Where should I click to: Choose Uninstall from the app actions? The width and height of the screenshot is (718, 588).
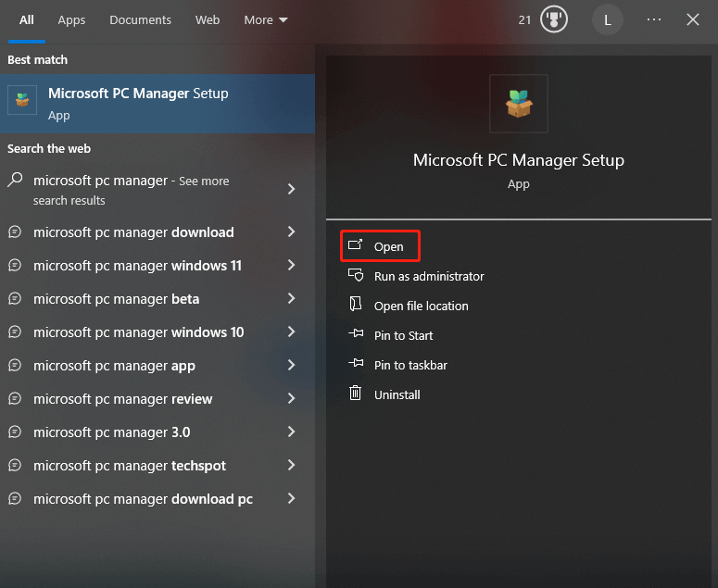(397, 395)
